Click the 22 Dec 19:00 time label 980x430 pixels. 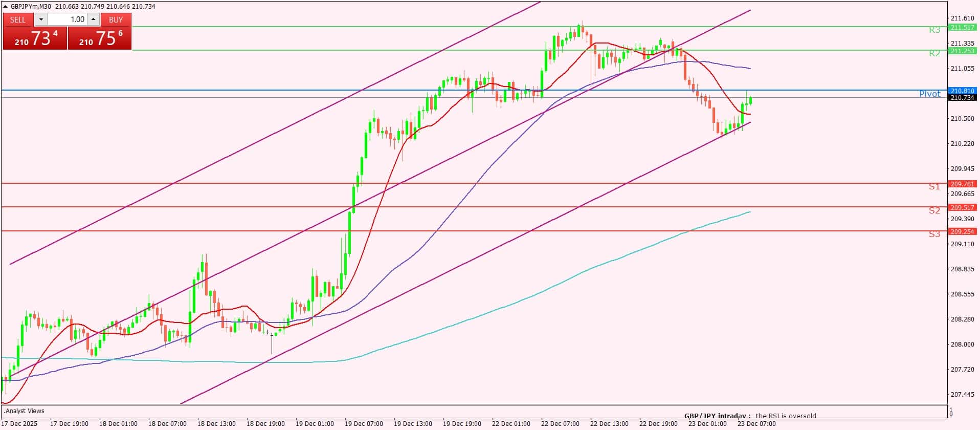(658, 423)
